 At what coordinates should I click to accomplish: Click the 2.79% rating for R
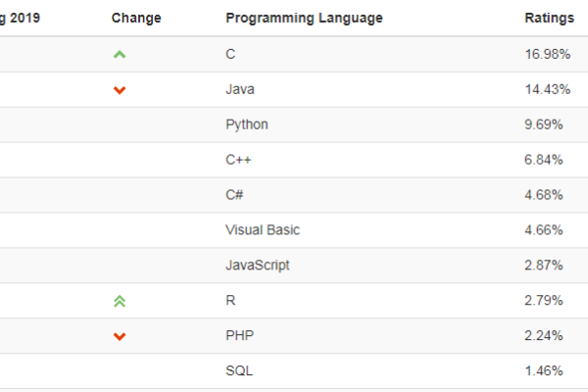coord(544,301)
